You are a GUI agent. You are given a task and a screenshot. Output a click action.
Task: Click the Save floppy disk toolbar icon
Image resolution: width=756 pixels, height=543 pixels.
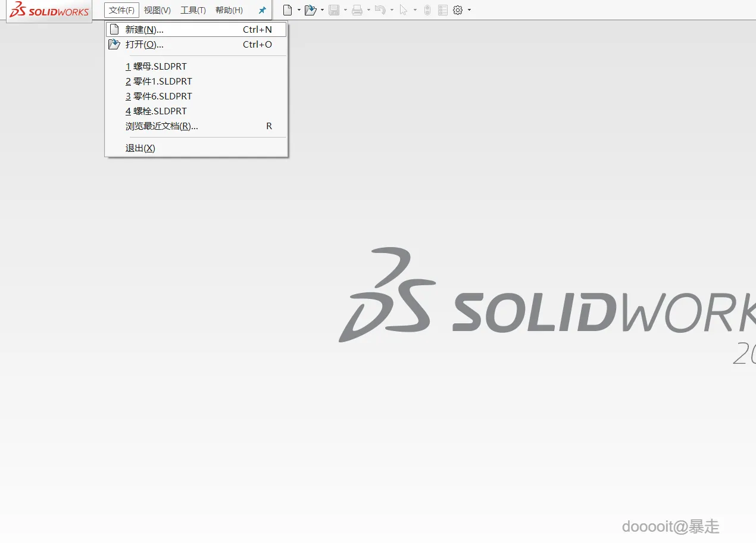click(334, 10)
